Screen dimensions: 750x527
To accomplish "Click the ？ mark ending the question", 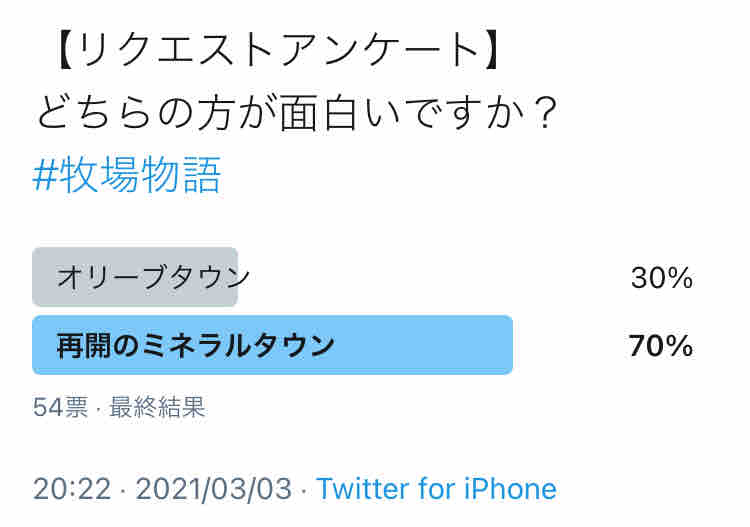I will (x=540, y=114).
